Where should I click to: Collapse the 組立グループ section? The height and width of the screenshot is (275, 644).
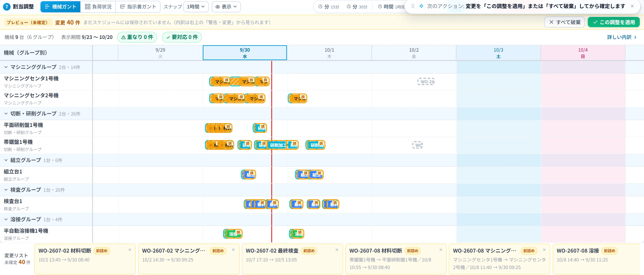click(x=6, y=160)
